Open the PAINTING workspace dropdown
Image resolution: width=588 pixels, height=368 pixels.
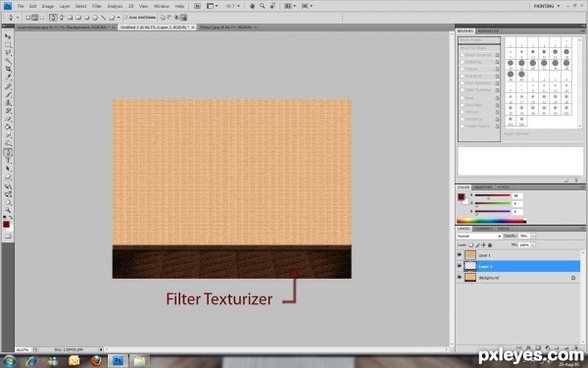pyautogui.click(x=547, y=6)
